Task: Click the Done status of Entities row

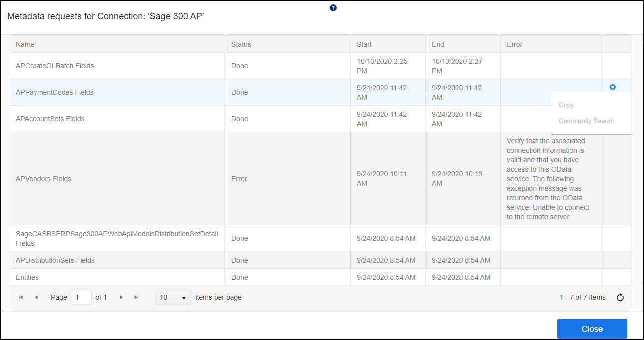Action: (240, 277)
